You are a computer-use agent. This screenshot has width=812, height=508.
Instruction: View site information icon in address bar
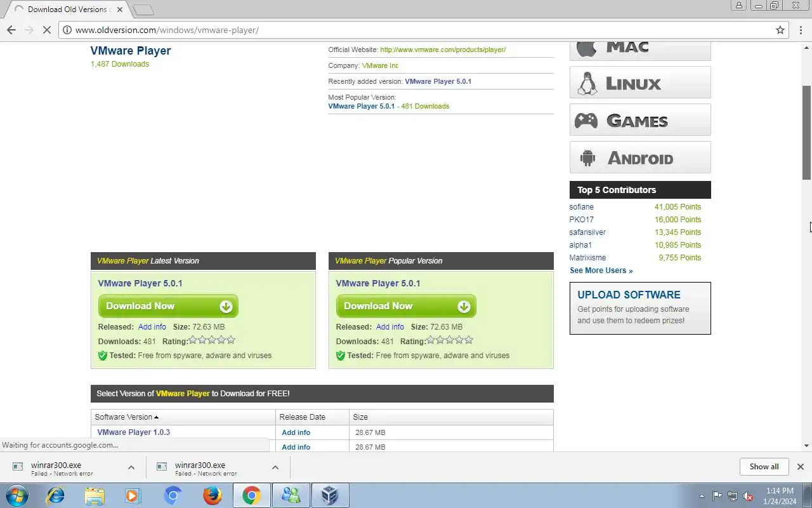[x=67, y=30]
